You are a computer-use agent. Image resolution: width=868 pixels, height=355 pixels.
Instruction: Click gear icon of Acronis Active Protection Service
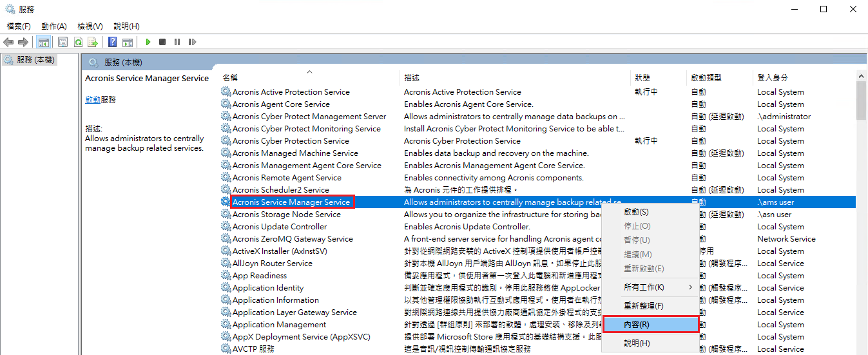226,91
